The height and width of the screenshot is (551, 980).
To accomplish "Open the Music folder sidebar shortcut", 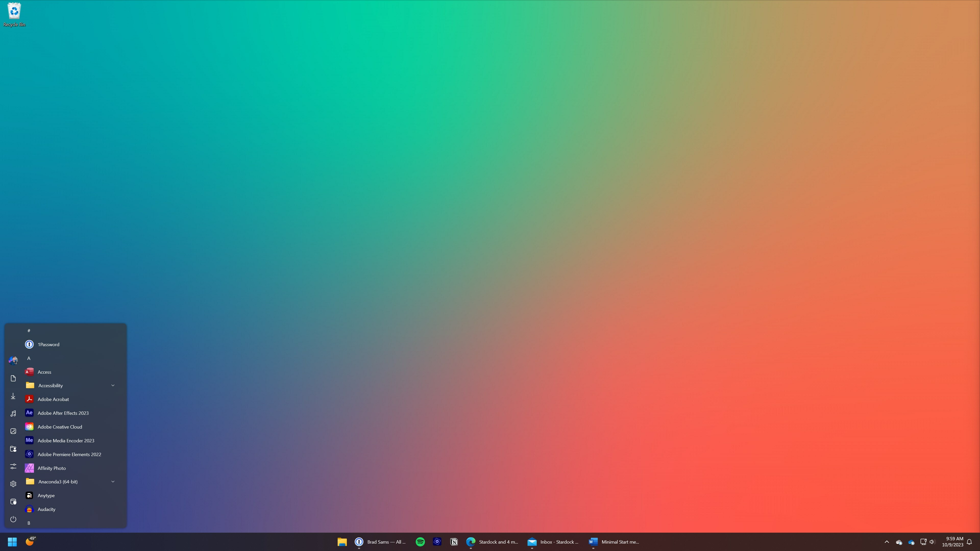I will pos(13,413).
